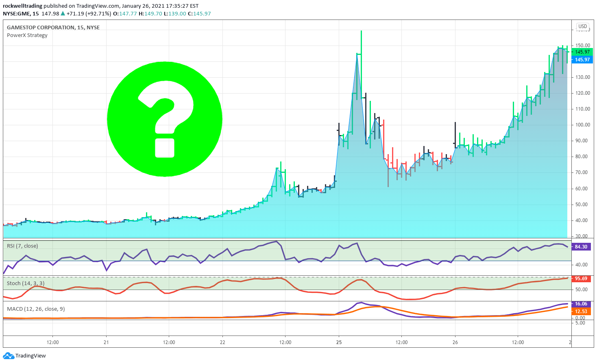Image resolution: width=597 pixels, height=364 pixels.
Task: Click the +71.19 (+92.71%) change value
Action: 89,13
